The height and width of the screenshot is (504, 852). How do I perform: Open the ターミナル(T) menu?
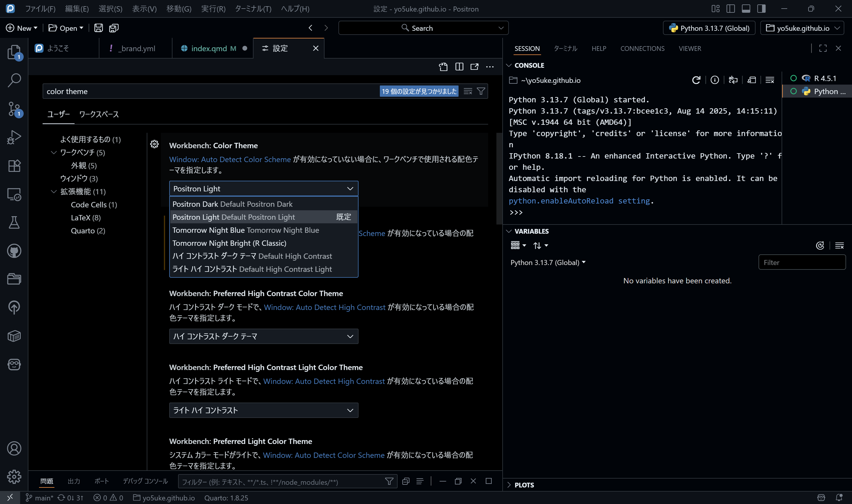pos(253,9)
